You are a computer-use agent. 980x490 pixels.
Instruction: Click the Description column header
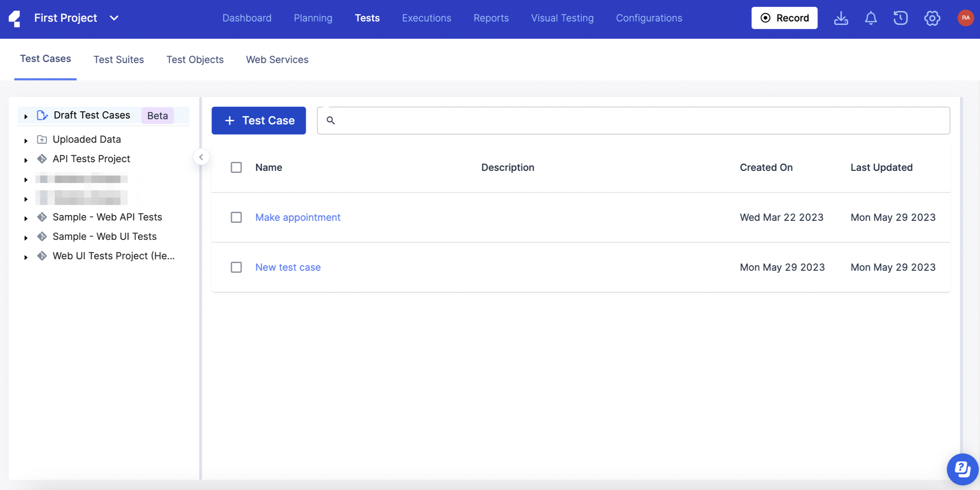tap(508, 168)
